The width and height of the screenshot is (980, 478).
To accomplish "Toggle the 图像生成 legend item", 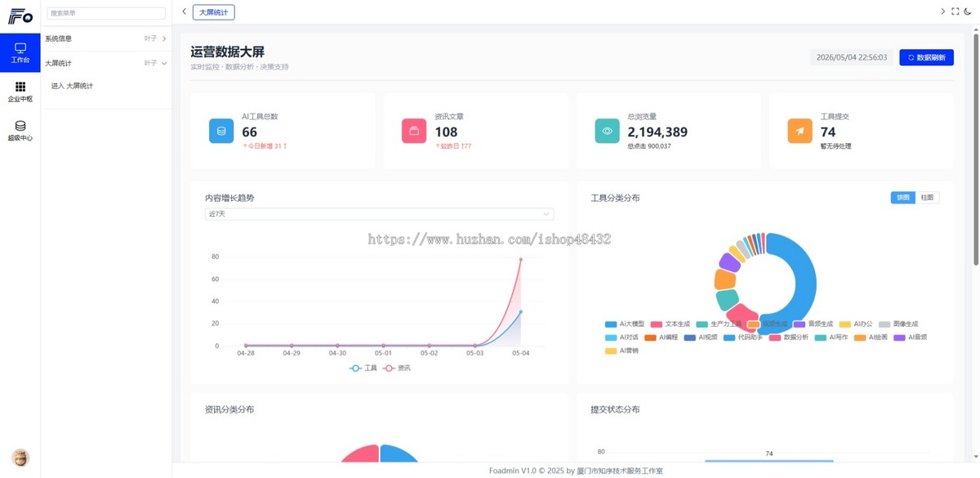I will [x=898, y=324].
